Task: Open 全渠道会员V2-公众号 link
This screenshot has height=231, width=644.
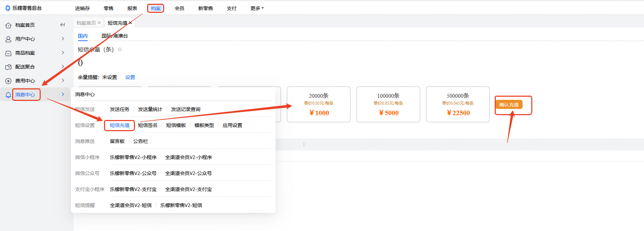Action: (x=189, y=173)
